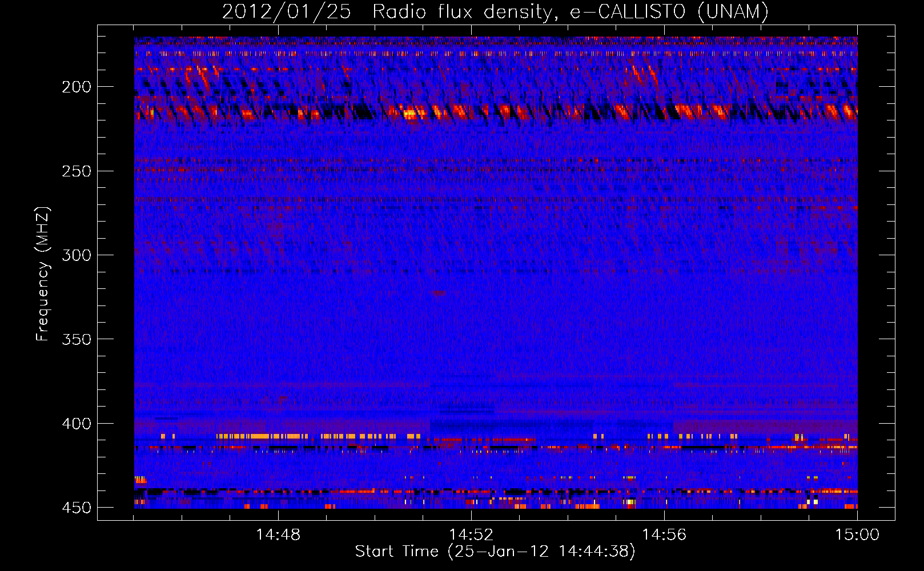
Task: Click the 250 frequency tick label
Action: (77, 171)
